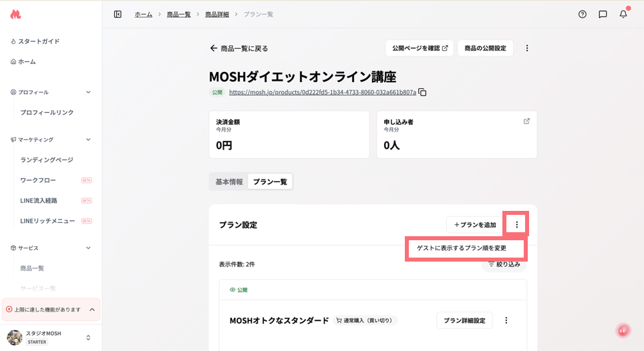This screenshot has width=644, height=351.
Task: Open MOSHオトクなスタンダード plan three-dot menu
Action: (x=506, y=321)
